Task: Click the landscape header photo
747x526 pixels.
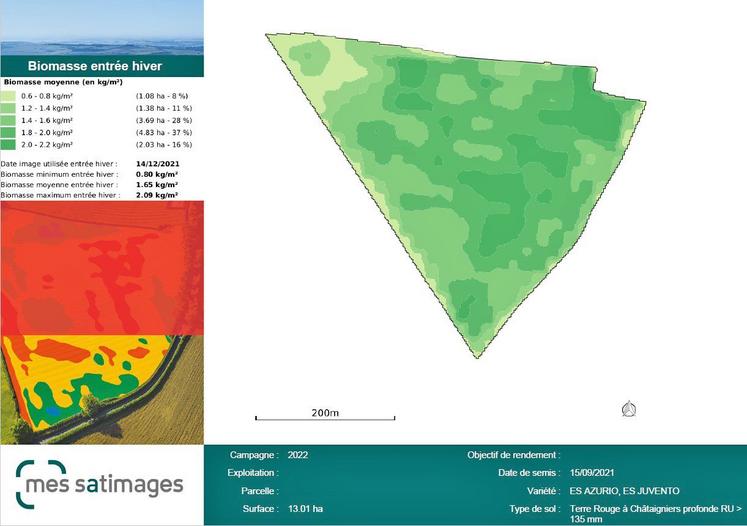Action: (x=102, y=27)
